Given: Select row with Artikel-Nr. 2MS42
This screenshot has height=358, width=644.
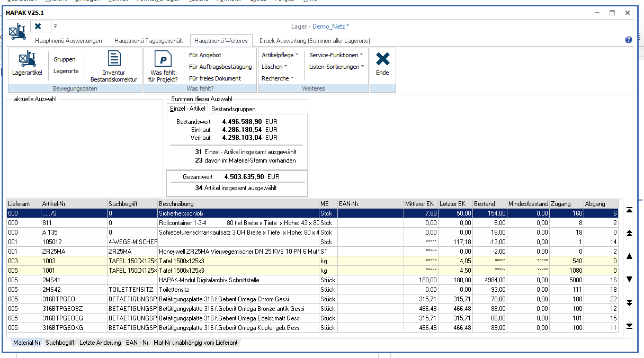Looking at the screenshot, I should 51,290.
